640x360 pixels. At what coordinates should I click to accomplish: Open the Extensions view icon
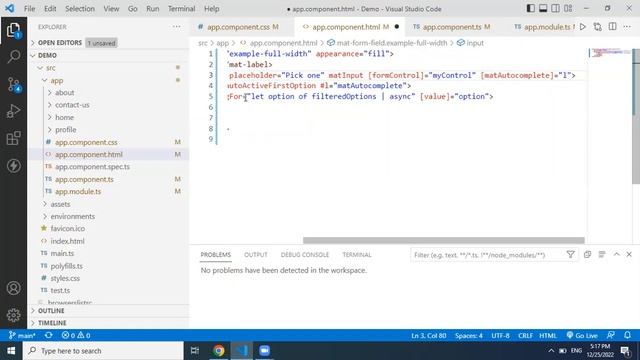coord(13,138)
